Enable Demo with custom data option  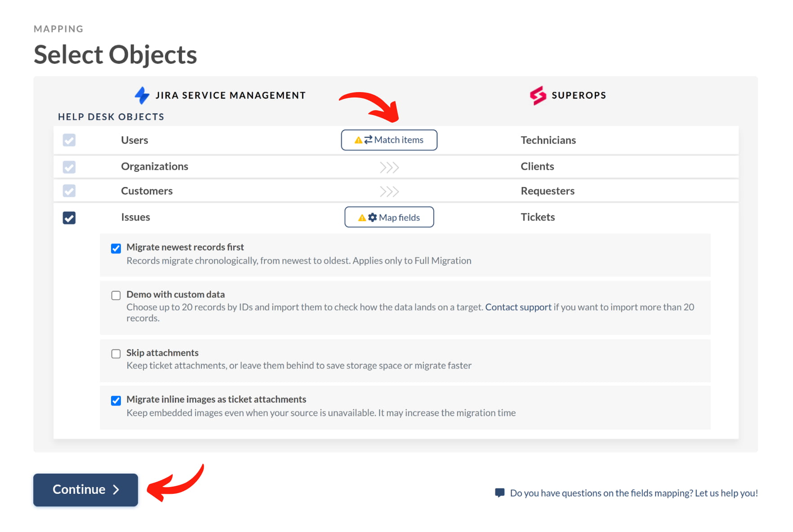(x=116, y=295)
